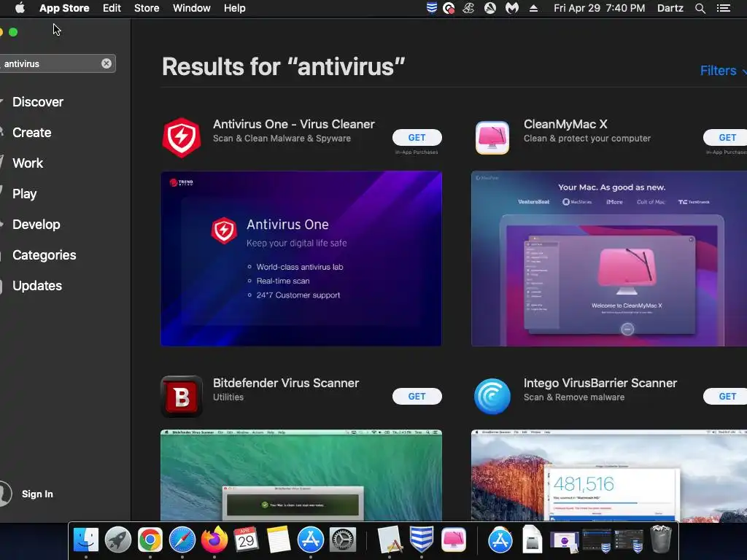Open Calendar showing Apr 29 in Dock

pos(246,540)
